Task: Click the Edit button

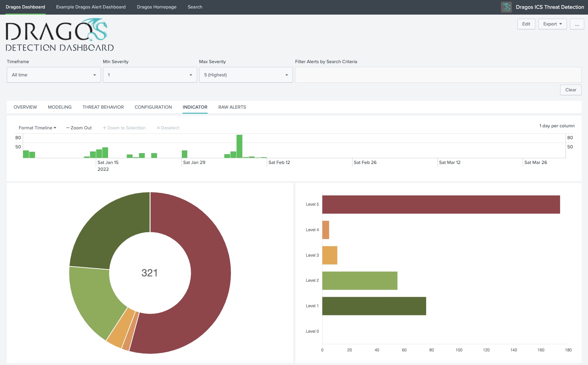Action: click(x=526, y=24)
